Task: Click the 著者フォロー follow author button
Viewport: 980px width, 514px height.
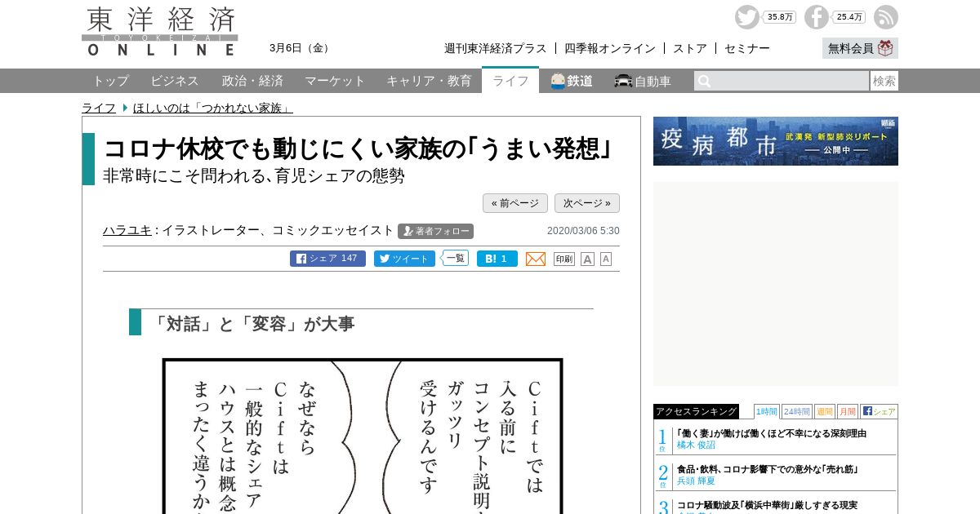Action: click(436, 231)
